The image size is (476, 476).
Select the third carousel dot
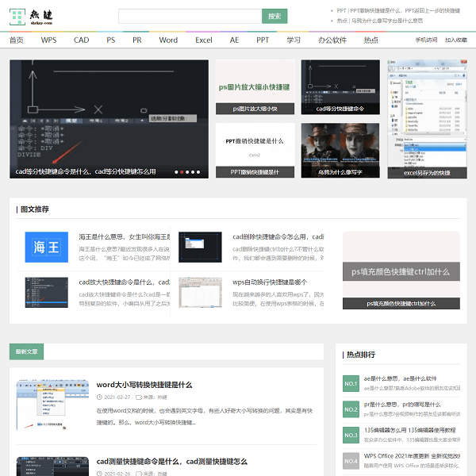pos(187,172)
